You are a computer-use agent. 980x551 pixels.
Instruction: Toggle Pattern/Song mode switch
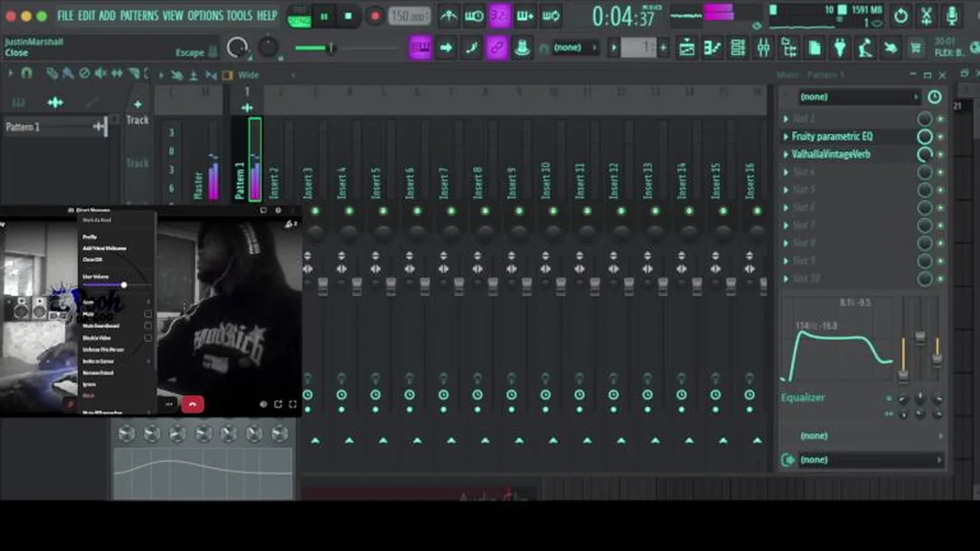[299, 17]
